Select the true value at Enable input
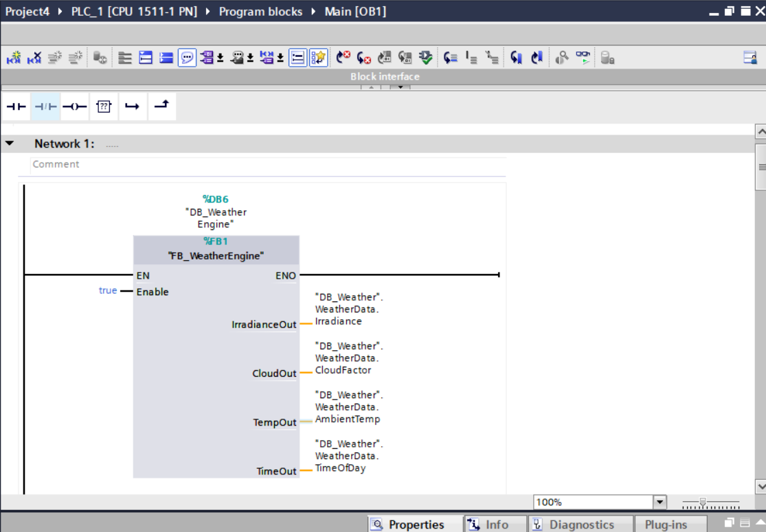Screen dimensions: 766x532 pos(107,290)
